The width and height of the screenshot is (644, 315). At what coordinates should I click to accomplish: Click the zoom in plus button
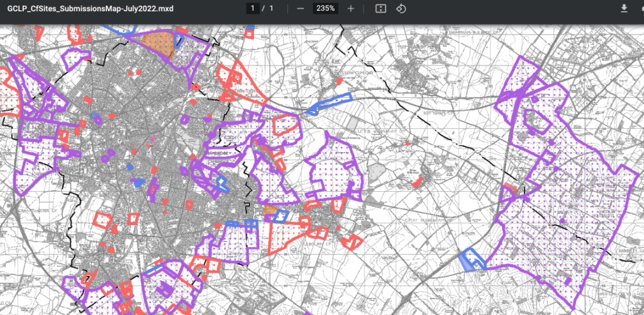pyautogui.click(x=351, y=9)
